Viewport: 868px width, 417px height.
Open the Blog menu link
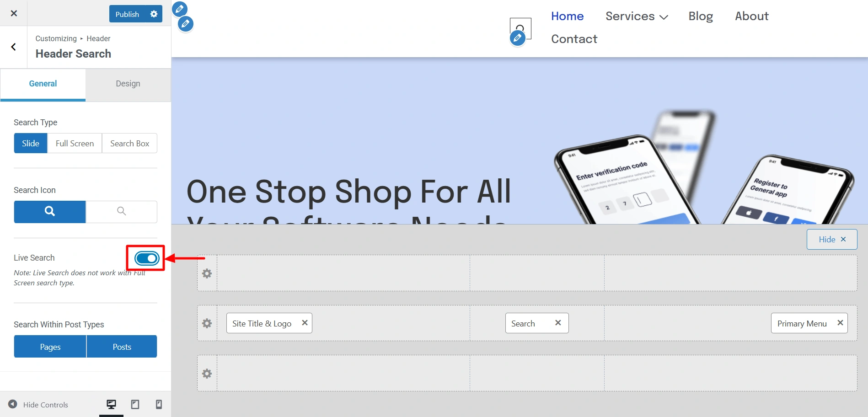coord(701,16)
